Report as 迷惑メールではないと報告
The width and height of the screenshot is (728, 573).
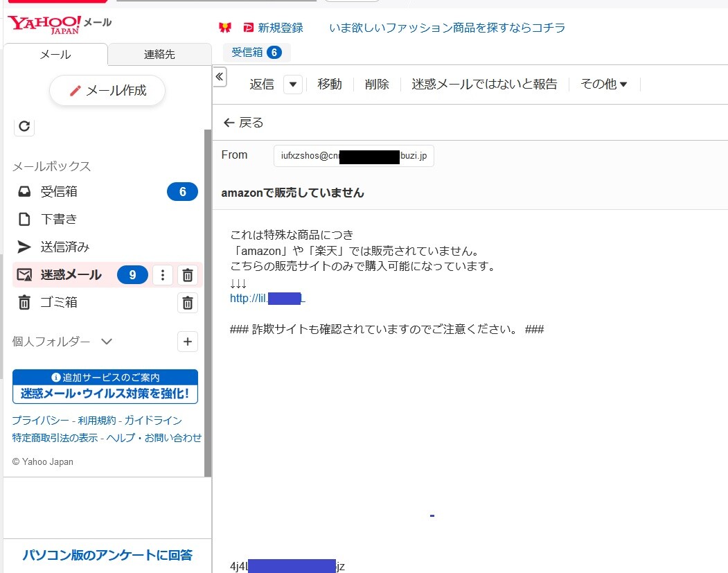point(484,84)
